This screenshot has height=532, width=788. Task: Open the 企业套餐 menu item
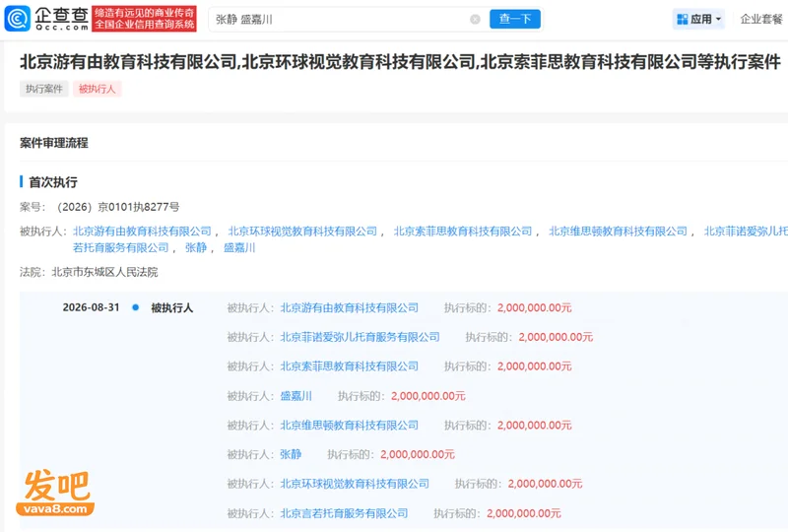pos(761,19)
